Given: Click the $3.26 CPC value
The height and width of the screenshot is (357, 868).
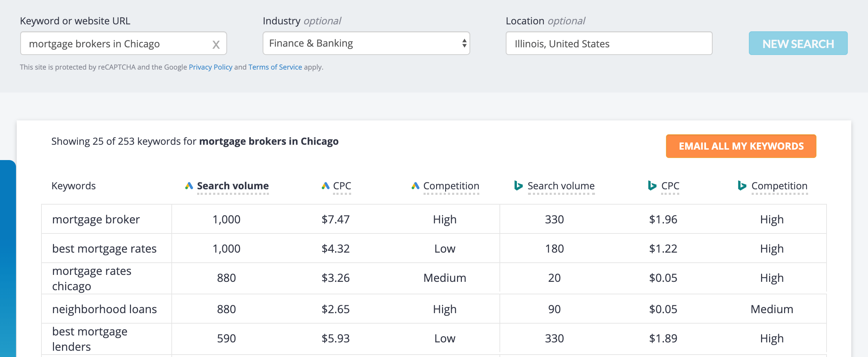Looking at the screenshot, I should 335,278.
